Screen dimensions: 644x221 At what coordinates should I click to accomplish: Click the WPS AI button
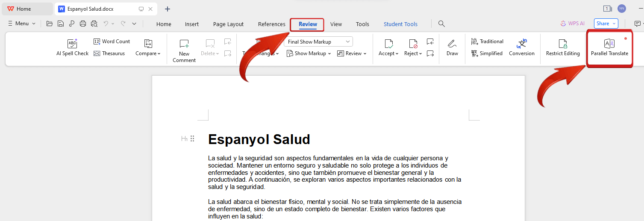pyautogui.click(x=573, y=24)
